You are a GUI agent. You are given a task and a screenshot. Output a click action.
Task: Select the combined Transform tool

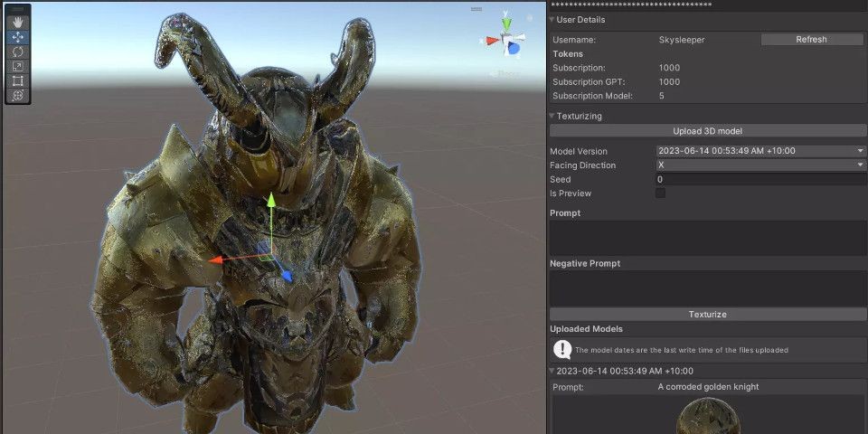18,95
